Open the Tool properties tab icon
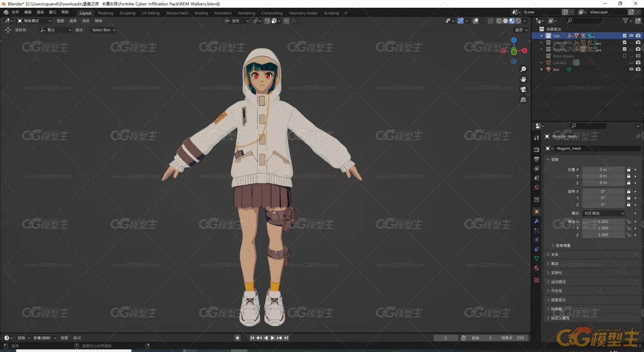The height and width of the screenshot is (352, 644). (x=537, y=138)
